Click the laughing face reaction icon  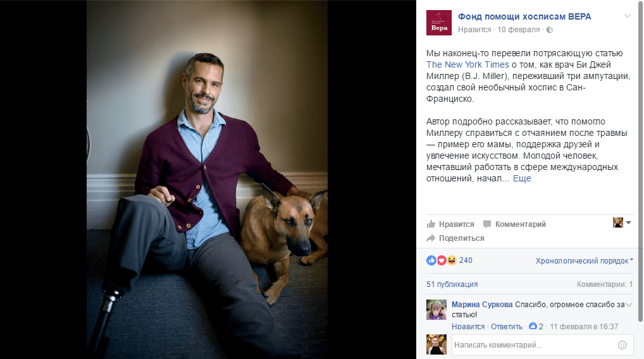452,260
